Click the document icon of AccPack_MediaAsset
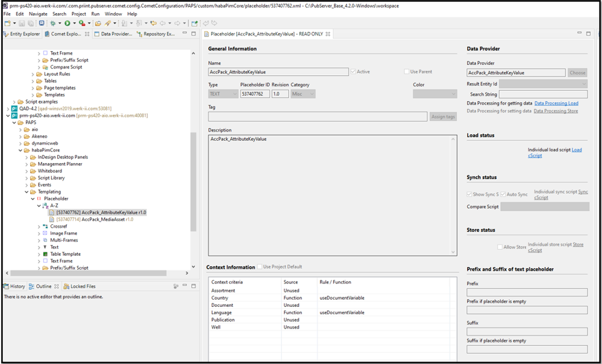This screenshot has width=602, height=364. click(52, 220)
